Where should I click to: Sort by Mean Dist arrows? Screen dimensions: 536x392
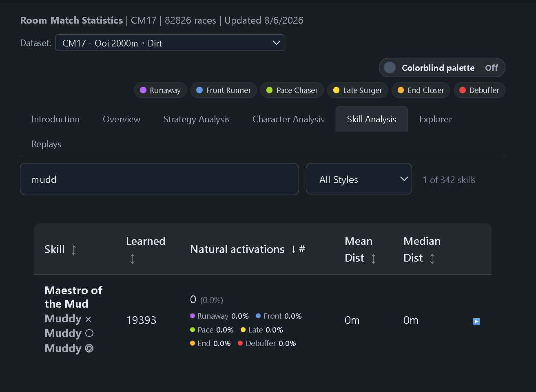(373, 258)
